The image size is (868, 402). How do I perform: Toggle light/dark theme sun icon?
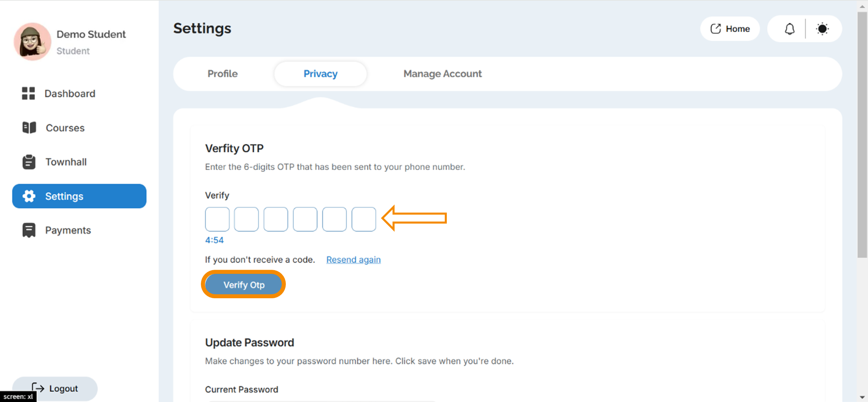click(x=822, y=29)
